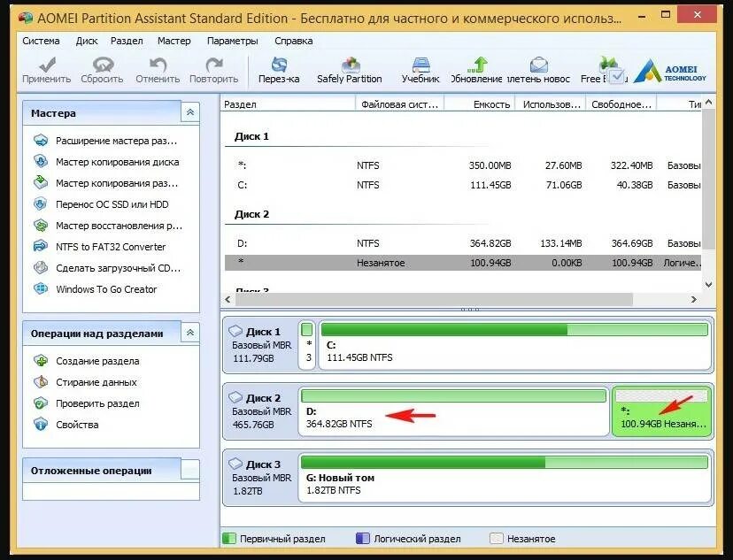Open the Система menu
Image resolution: width=733 pixels, height=560 pixels.
pos(41,41)
